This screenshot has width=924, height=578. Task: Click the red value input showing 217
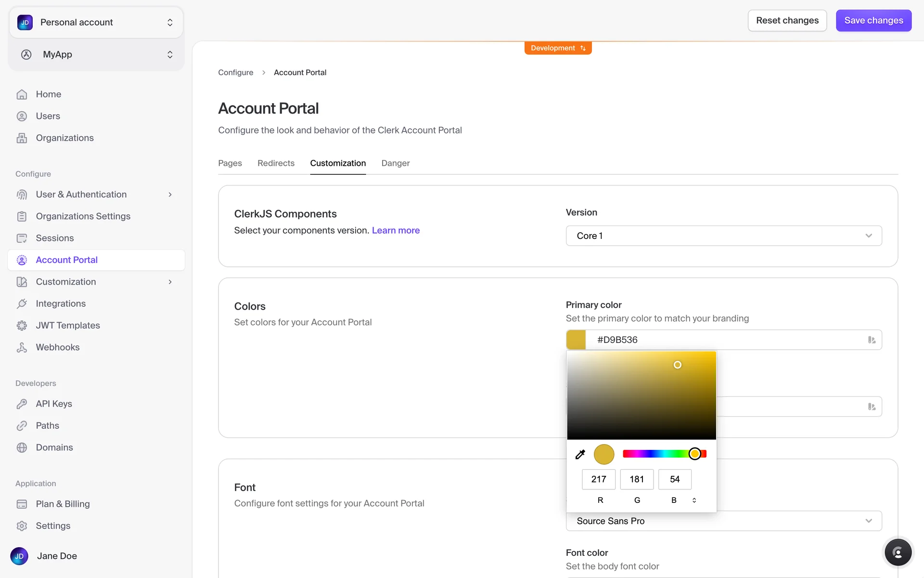tap(598, 479)
